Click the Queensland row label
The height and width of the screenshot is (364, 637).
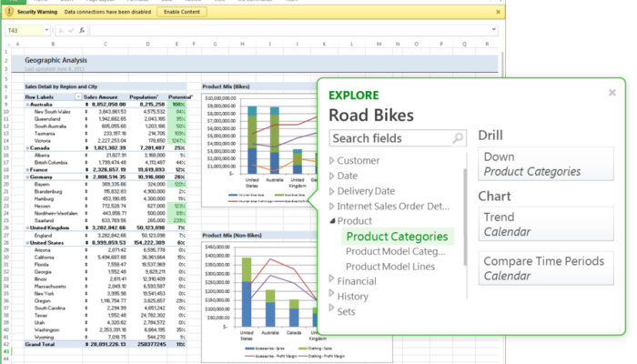click(x=47, y=119)
